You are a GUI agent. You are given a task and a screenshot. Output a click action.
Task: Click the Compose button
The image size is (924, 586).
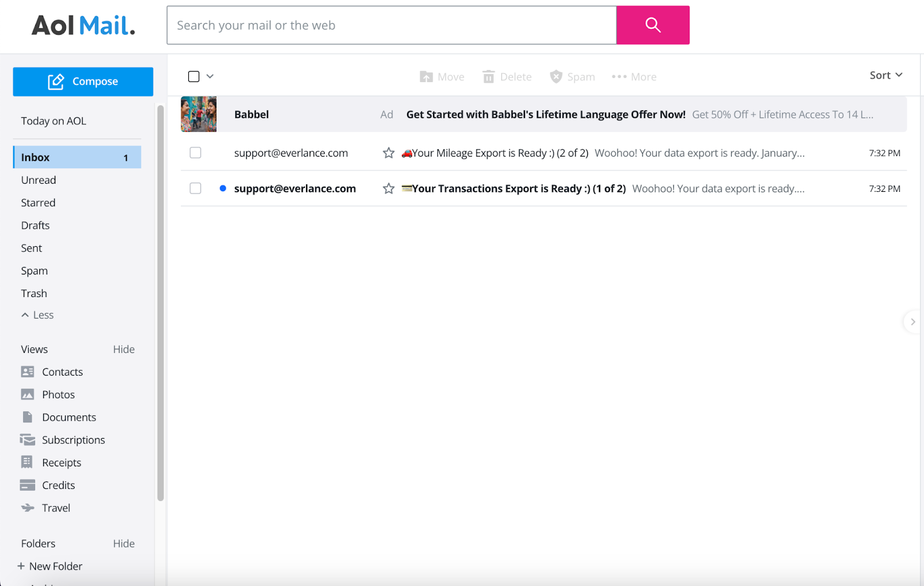[x=83, y=81]
